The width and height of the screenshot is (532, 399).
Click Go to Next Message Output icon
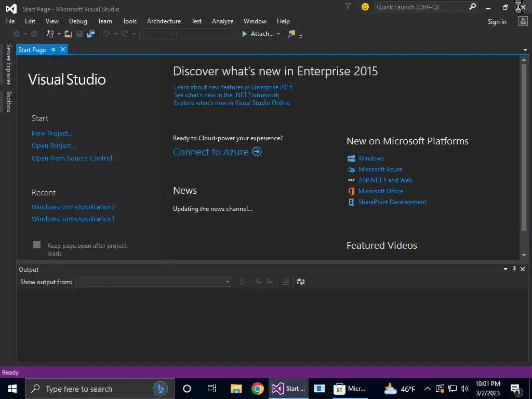[270, 282]
